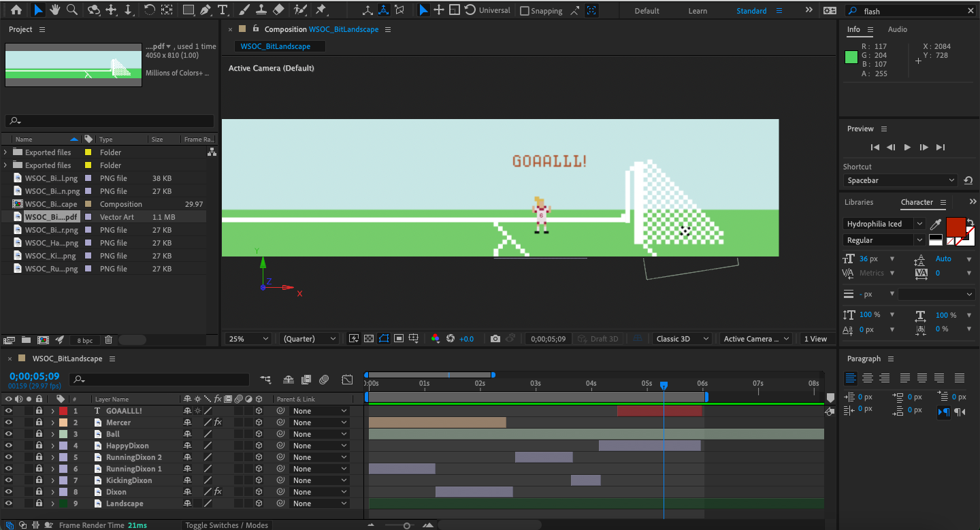The image size is (980, 530).
Task: Open the (Quarter) resolution dropdown
Action: tap(310, 339)
